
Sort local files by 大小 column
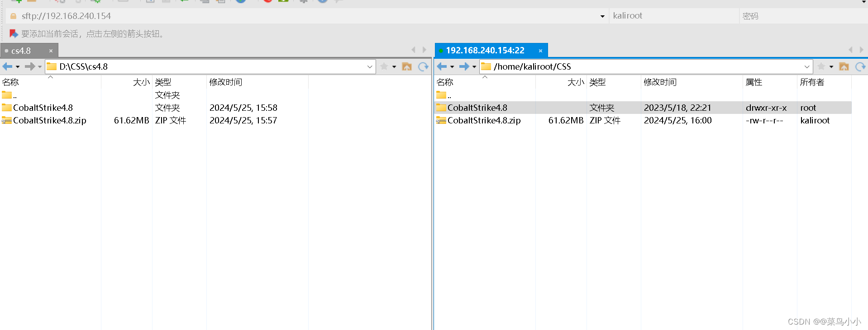coord(127,82)
